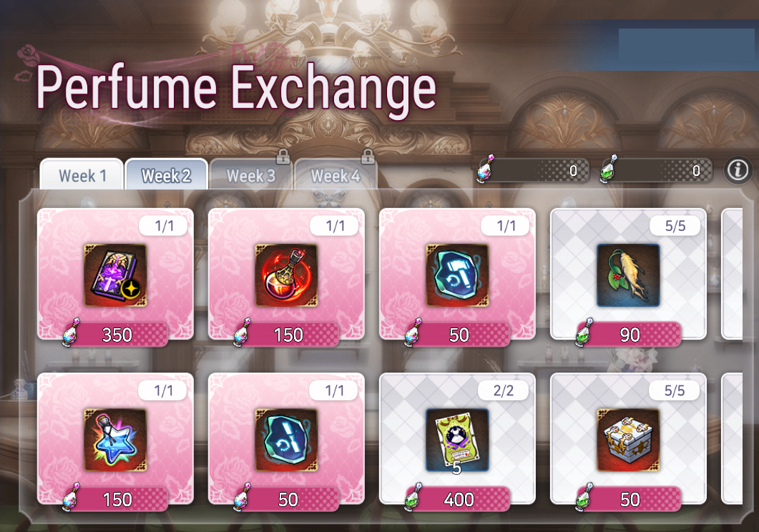
Task: Buy costume card for 400 green perfume
Action: point(458,499)
